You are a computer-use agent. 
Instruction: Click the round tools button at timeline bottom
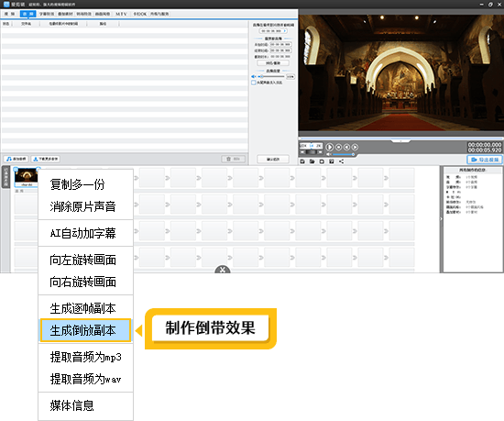pyautogui.click(x=223, y=270)
